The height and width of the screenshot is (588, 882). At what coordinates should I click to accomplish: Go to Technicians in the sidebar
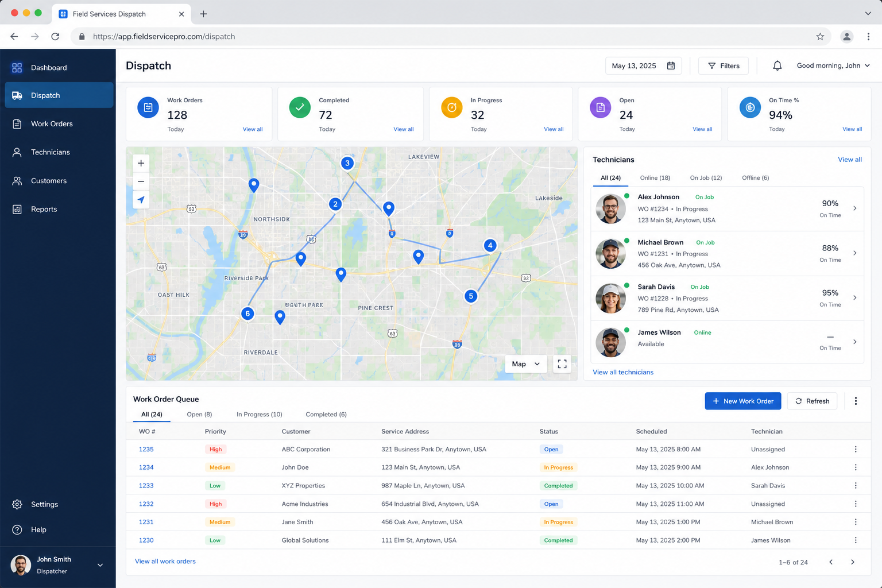pos(59,152)
